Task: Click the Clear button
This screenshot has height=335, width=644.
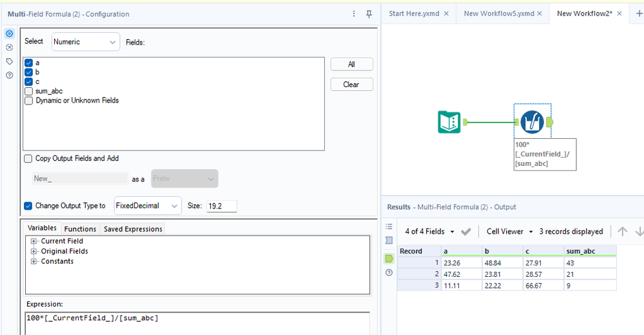Action: pos(351,85)
